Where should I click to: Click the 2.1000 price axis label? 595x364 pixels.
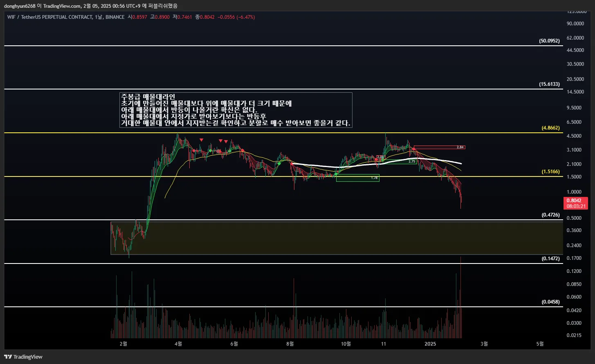coord(575,164)
